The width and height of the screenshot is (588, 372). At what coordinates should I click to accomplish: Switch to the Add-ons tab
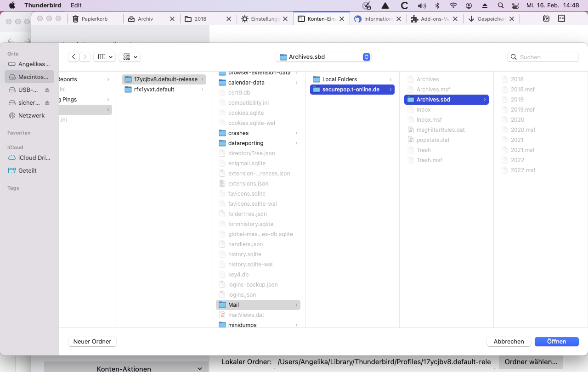click(x=435, y=19)
